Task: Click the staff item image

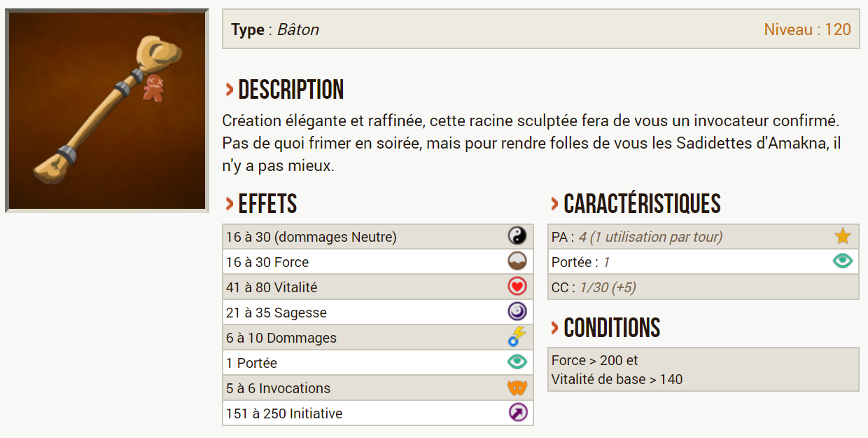Action: pyautogui.click(x=107, y=111)
